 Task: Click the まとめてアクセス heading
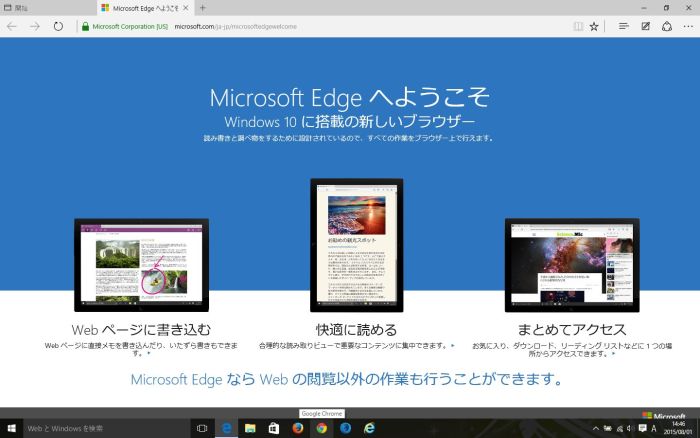572,329
